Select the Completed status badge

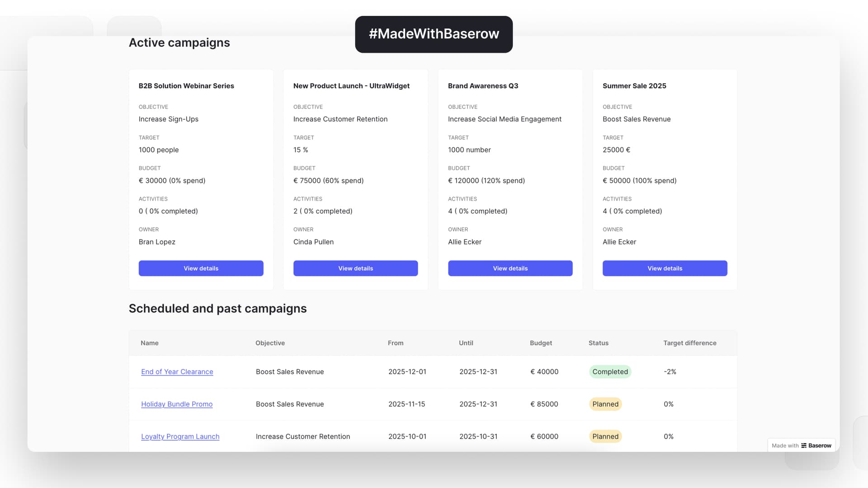610,371
